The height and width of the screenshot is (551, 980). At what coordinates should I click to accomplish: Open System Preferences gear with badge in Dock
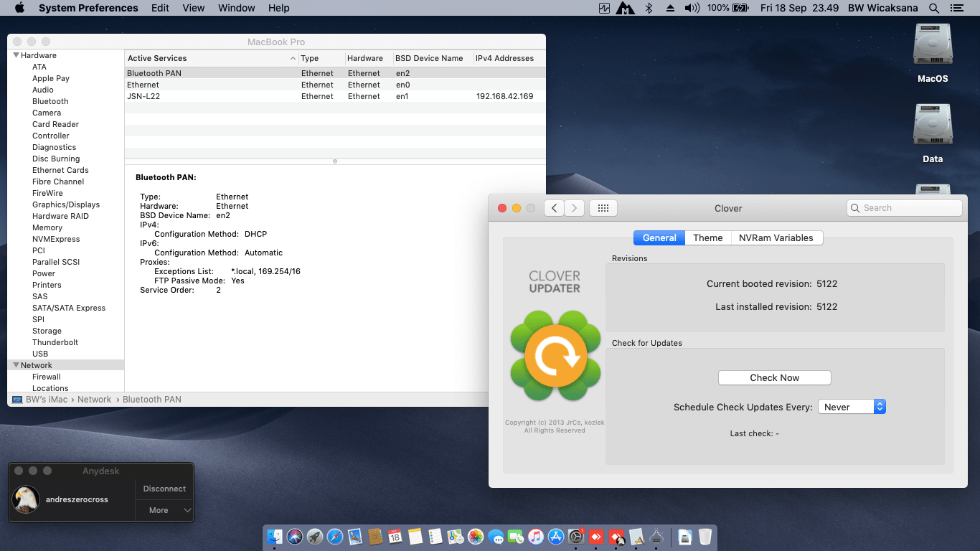(576, 536)
